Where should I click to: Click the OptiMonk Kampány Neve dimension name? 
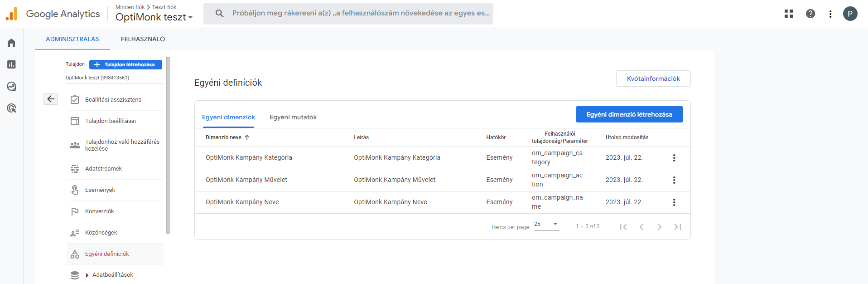click(242, 202)
